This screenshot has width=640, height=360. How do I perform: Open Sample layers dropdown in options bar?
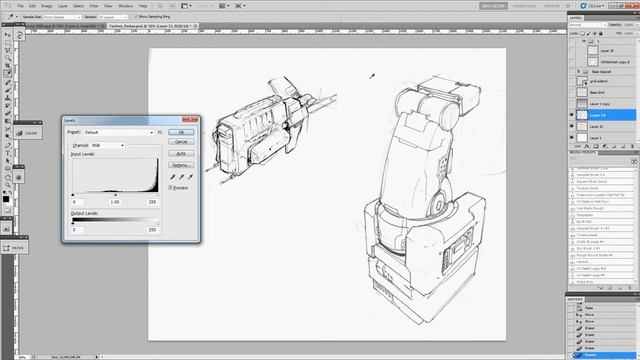click(113, 17)
